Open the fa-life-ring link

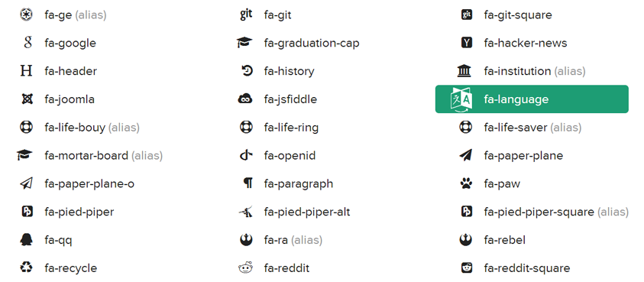click(291, 128)
